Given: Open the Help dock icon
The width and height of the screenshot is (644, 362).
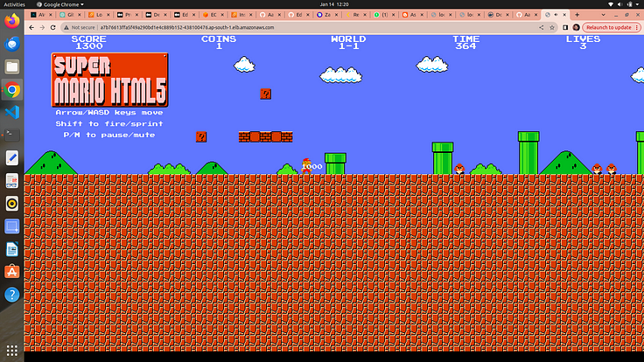Looking at the screenshot, I should (12, 295).
